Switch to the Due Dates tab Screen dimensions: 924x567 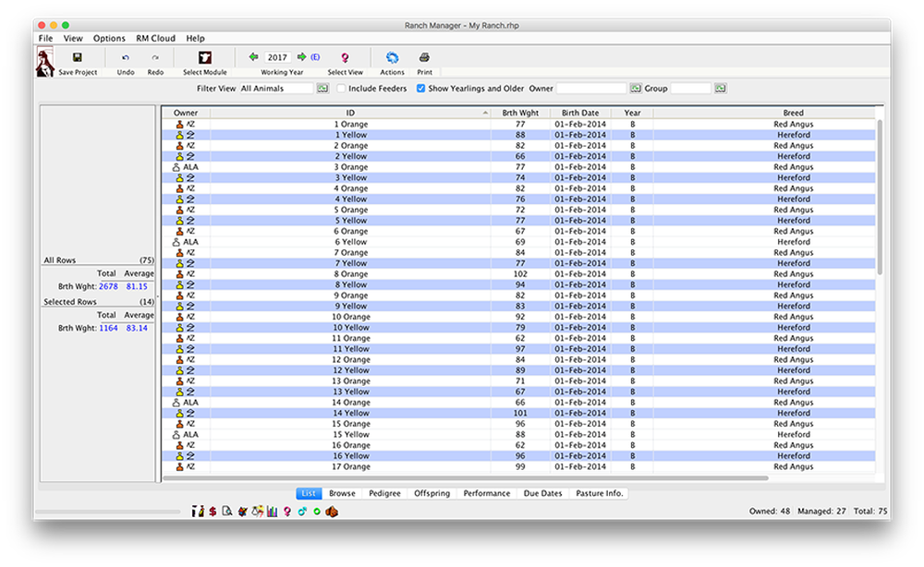click(542, 493)
